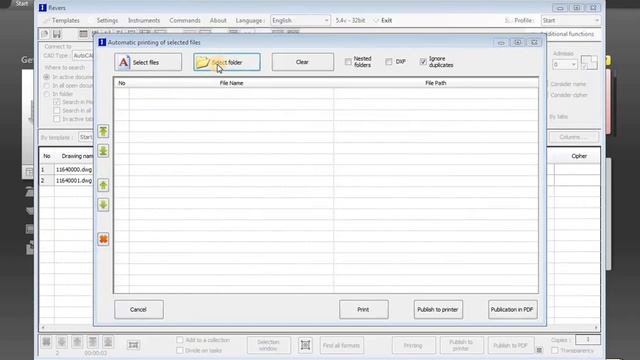The image size is (640, 360).
Task: Move selected file up one row
Action: 103,185
